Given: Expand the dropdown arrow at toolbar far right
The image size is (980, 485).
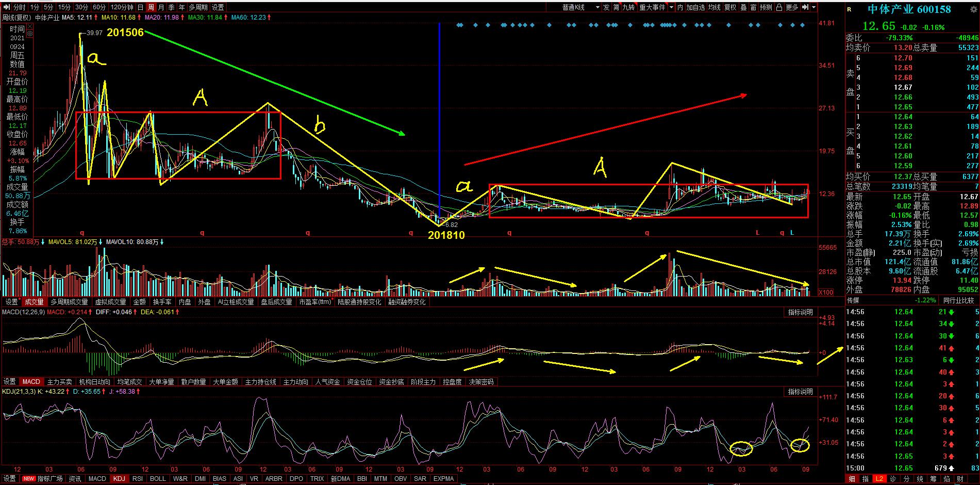Looking at the screenshot, I should click(813, 7).
